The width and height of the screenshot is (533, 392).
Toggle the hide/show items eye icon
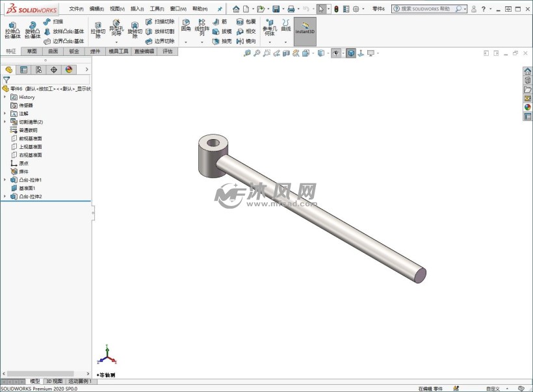[336, 53]
